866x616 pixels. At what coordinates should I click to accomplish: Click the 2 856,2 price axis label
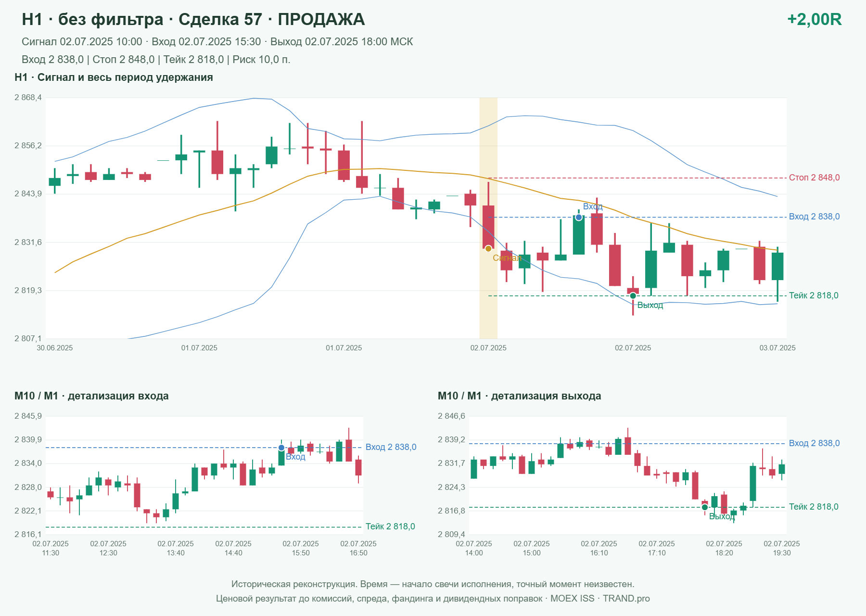pos(28,145)
